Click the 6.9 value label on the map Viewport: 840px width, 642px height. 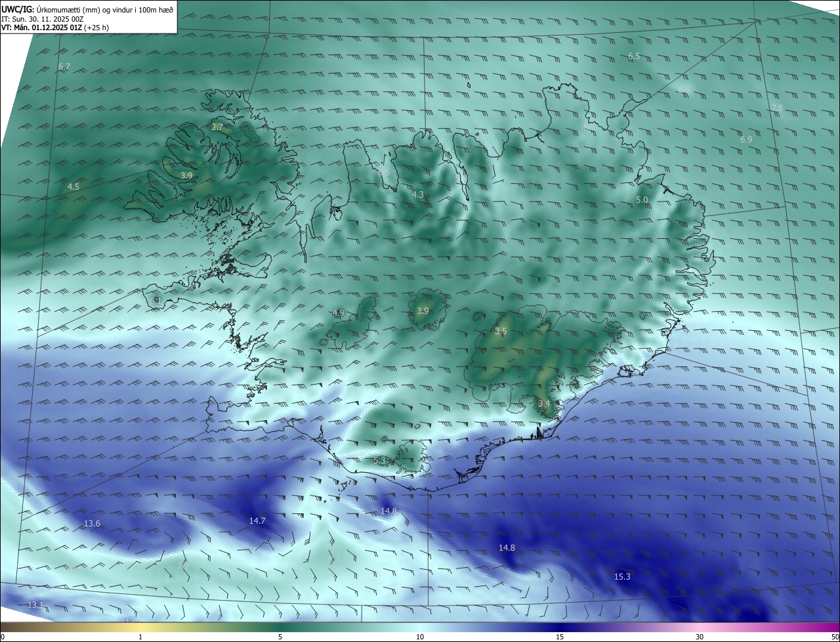tap(746, 140)
